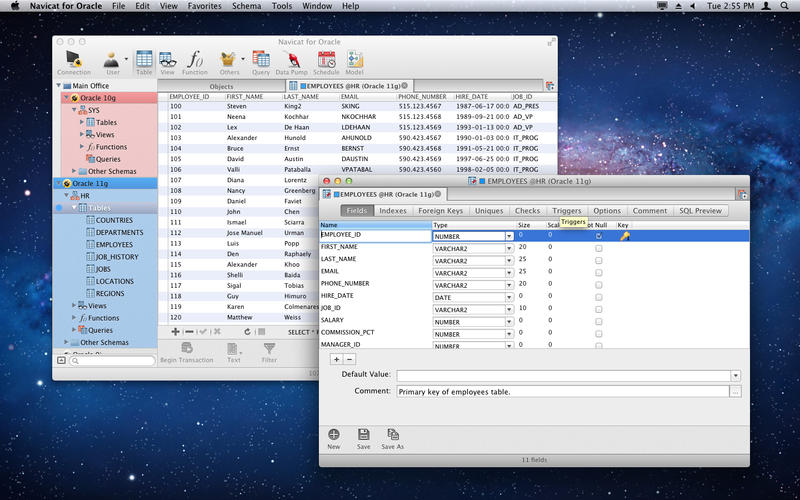800x500 pixels.
Task: Click the Default Value input field
Action: (x=564, y=376)
